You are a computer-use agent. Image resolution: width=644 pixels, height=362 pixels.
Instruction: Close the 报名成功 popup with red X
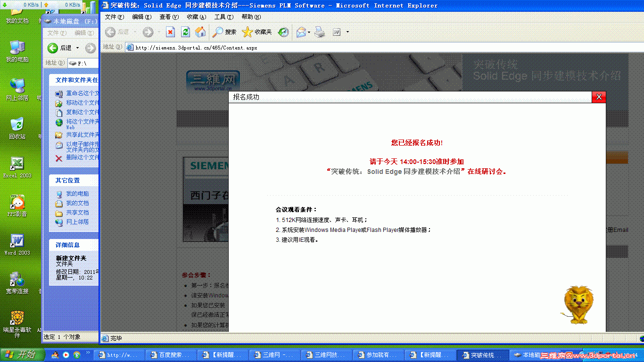point(599,97)
